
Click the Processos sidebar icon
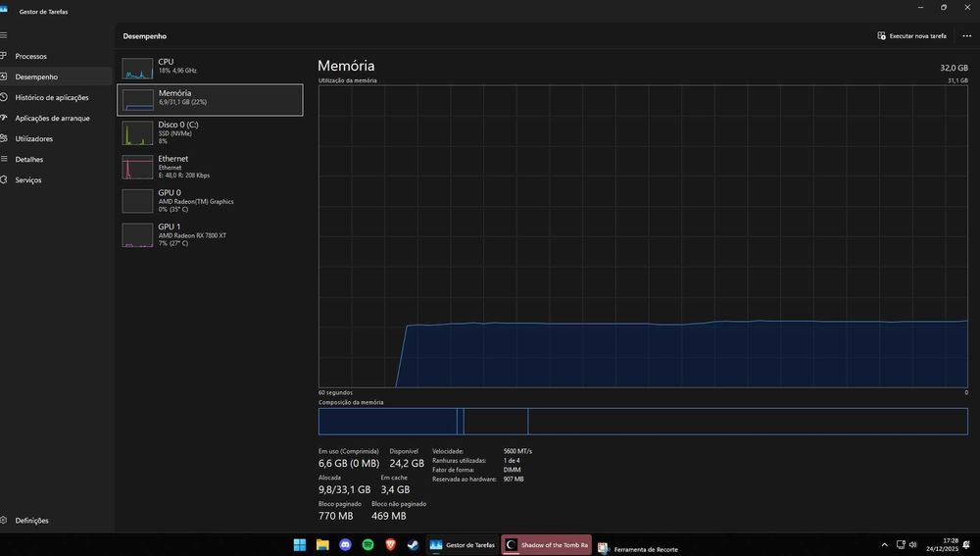[4, 56]
